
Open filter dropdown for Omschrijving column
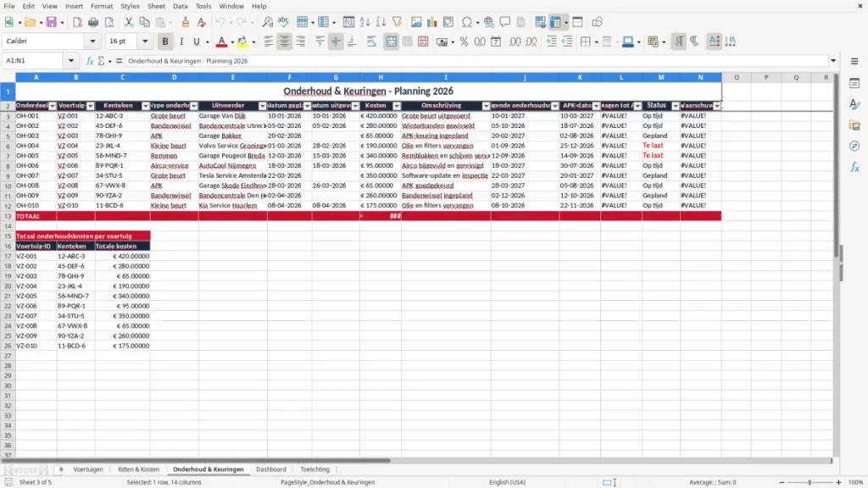[x=486, y=106]
